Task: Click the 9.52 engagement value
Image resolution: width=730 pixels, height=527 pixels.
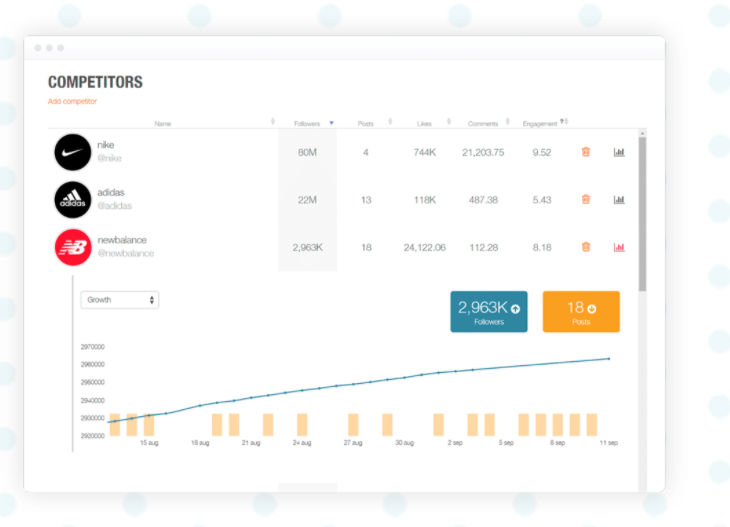Action: [x=542, y=152]
